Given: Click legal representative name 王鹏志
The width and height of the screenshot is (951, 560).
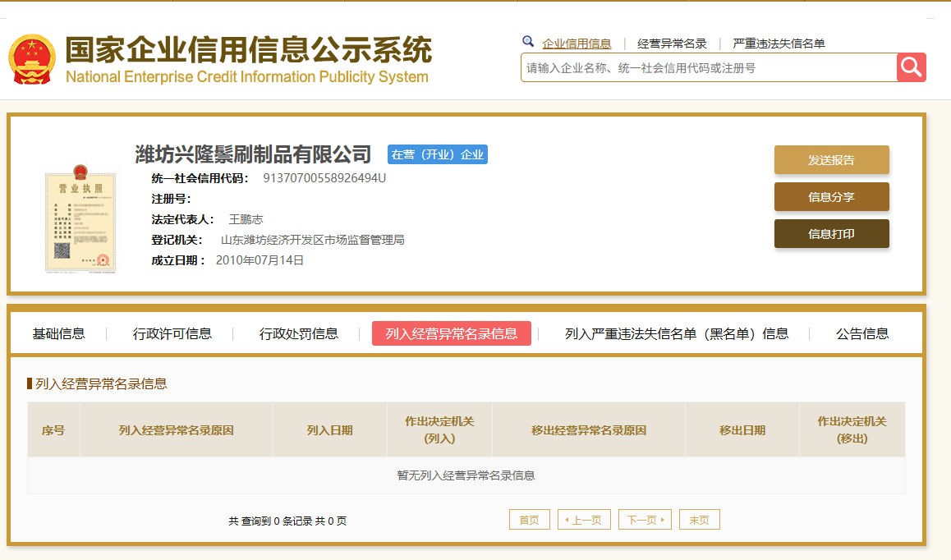Looking at the screenshot, I should point(246,219).
